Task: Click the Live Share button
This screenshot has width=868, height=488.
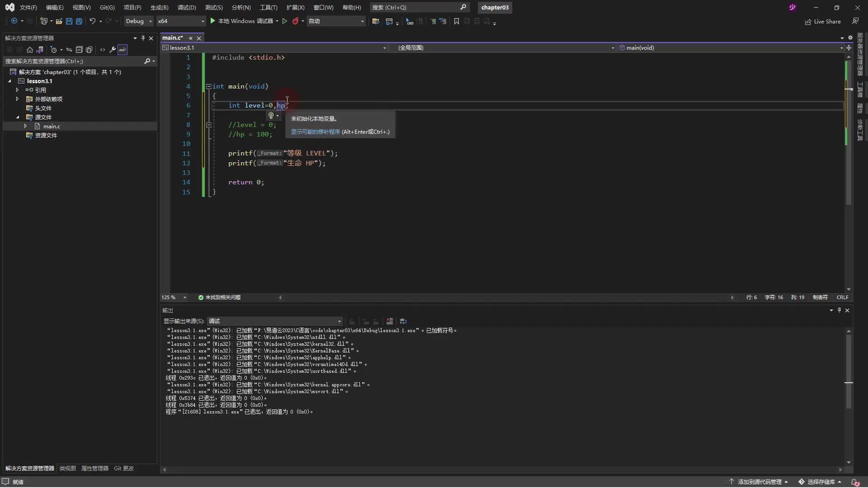Action: tap(823, 22)
